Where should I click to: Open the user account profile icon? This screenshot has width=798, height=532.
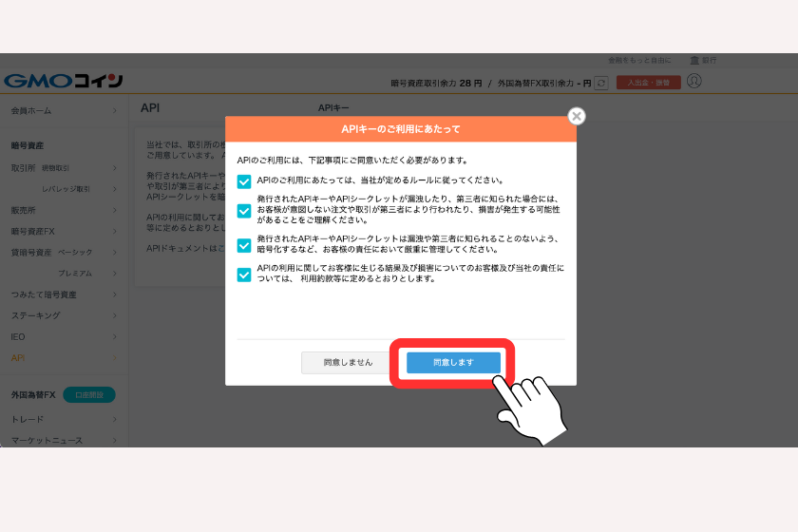pyautogui.click(x=693, y=82)
